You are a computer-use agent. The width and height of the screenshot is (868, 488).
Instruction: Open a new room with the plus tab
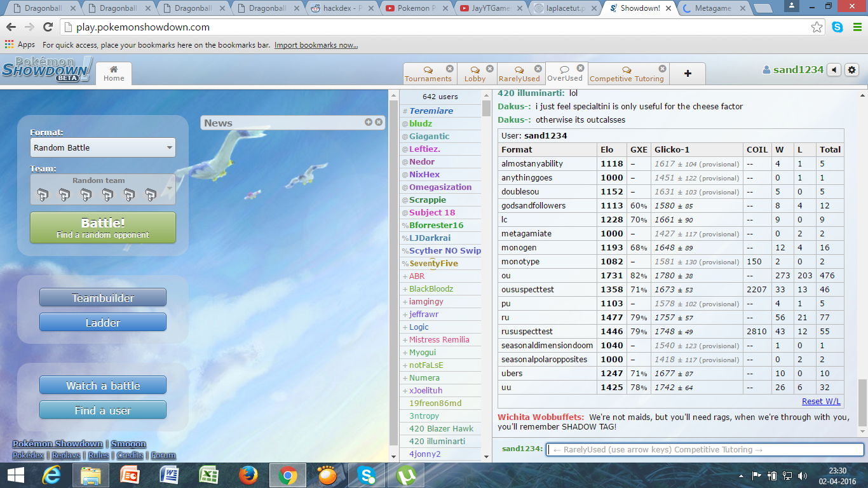tap(688, 74)
